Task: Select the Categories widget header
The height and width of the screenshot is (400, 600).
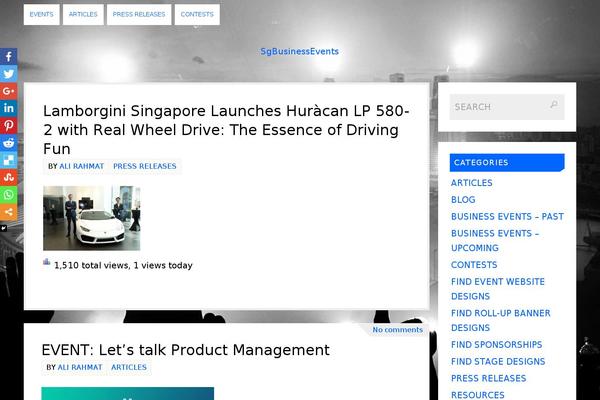Action: click(x=507, y=162)
